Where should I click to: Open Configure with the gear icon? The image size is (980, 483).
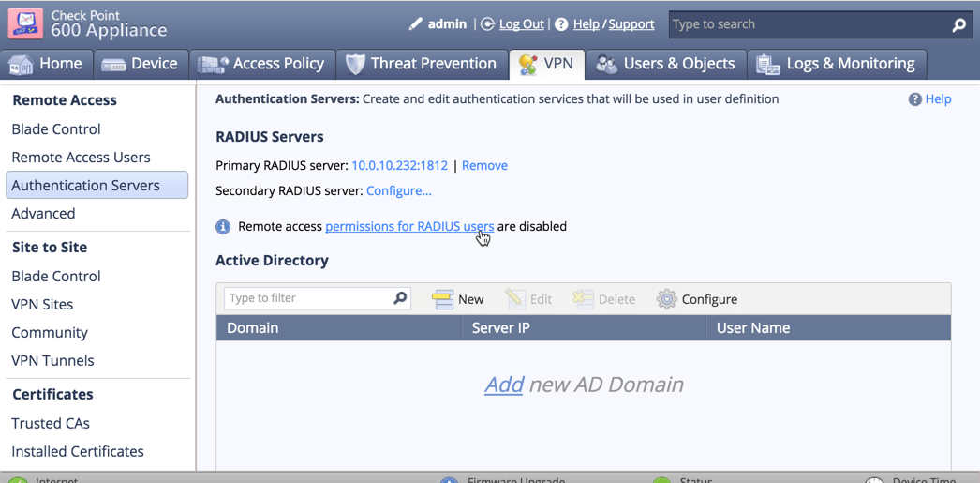(696, 299)
